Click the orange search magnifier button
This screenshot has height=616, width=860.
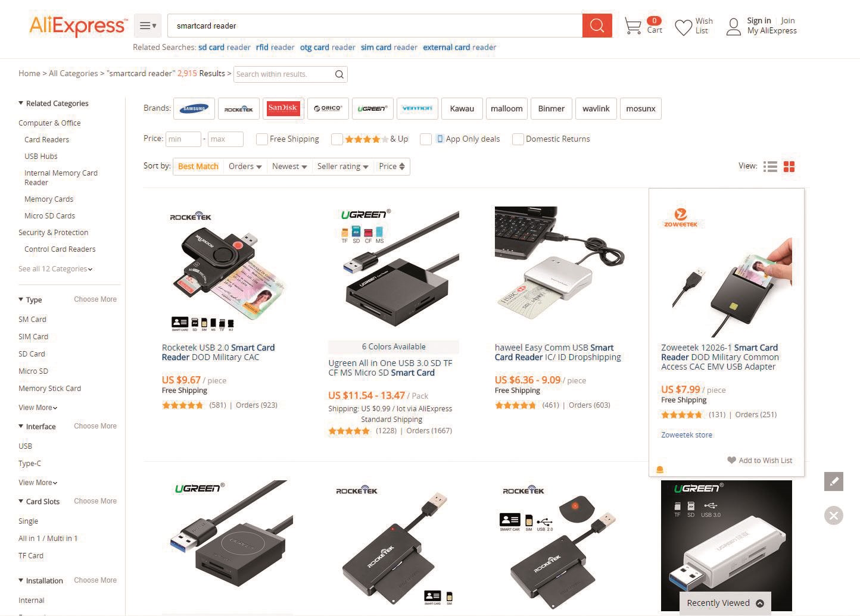point(597,26)
